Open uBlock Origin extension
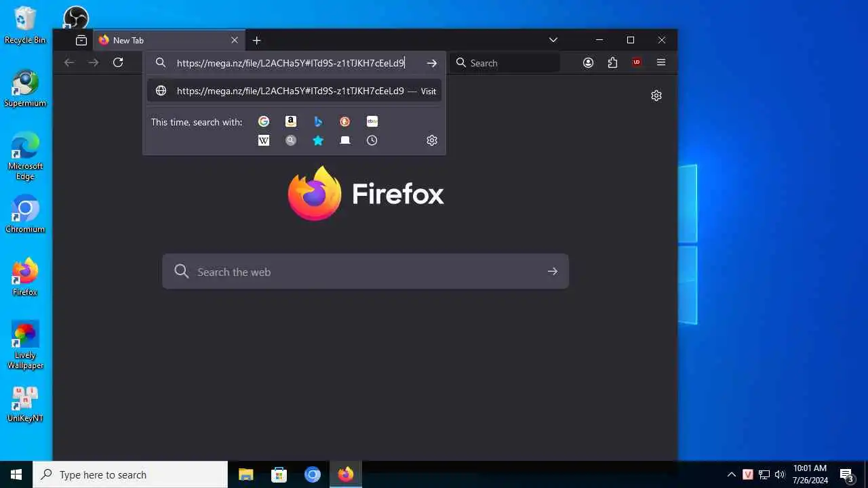Viewport: 868px width, 488px height. (637, 62)
